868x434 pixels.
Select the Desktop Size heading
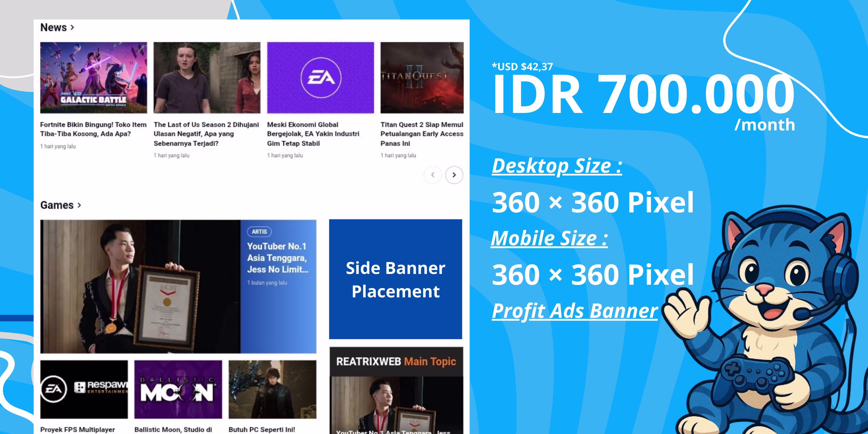557,166
